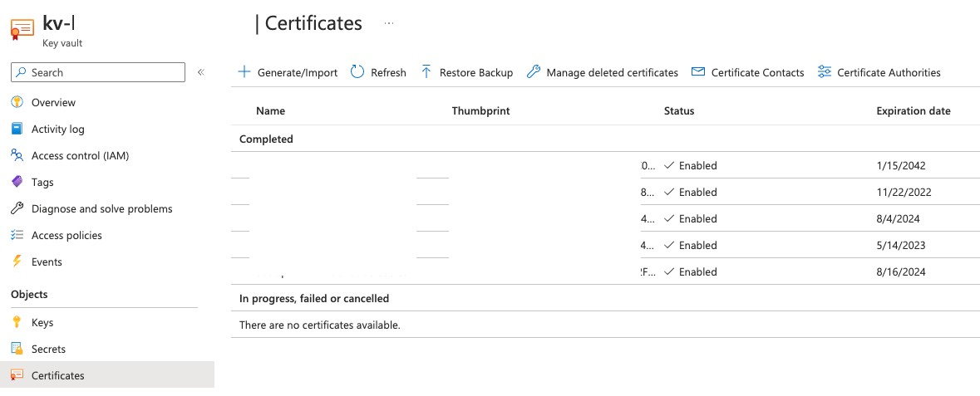Click the sliders Certificate Authorities icon

(825, 72)
